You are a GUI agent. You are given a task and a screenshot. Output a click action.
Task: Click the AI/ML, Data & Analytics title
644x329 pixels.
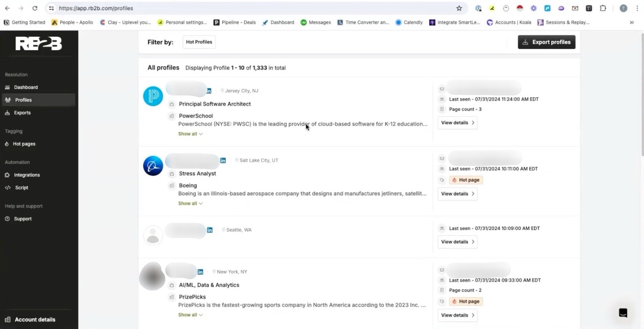[x=209, y=285]
